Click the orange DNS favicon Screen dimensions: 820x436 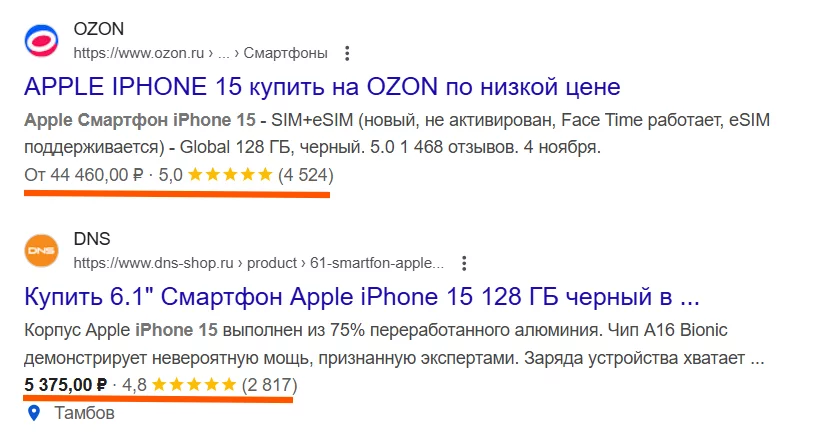tap(41, 252)
